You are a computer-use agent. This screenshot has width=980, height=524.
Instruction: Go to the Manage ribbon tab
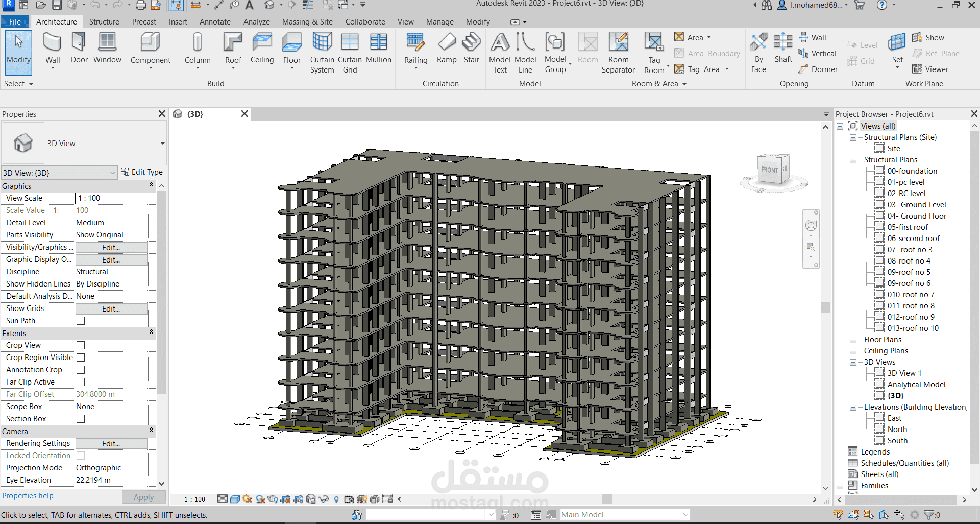[x=440, y=22]
